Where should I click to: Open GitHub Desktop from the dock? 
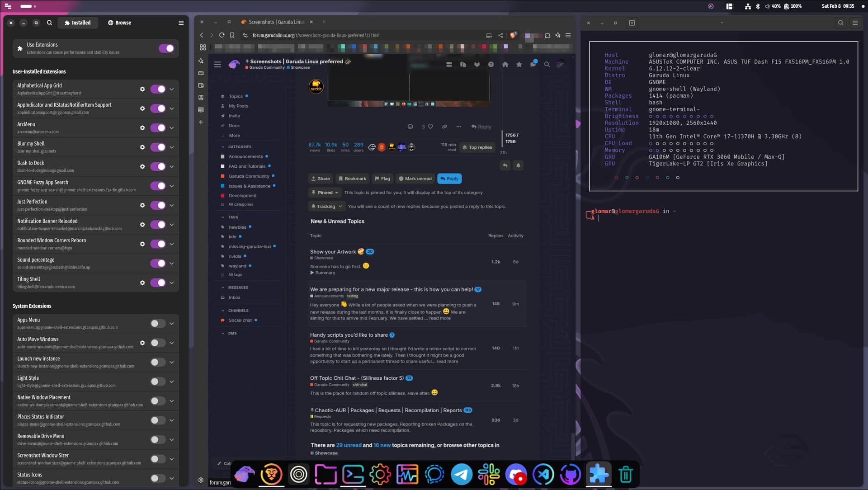click(x=570, y=474)
